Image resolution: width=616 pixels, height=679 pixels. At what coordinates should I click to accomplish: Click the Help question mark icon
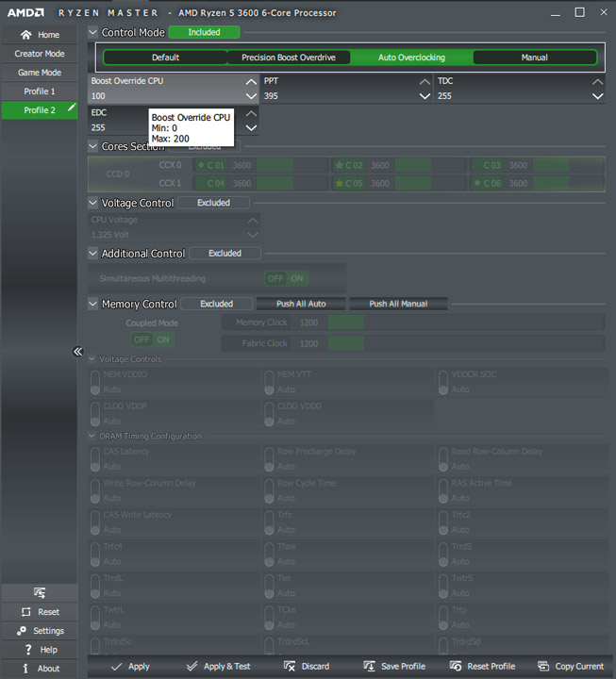28,650
